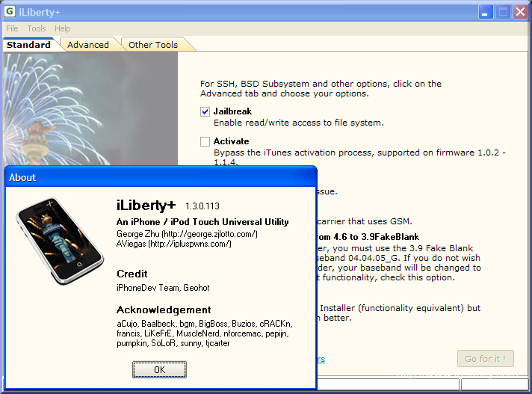Select the Standard tab
The height and width of the screenshot is (394, 532).
click(29, 45)
